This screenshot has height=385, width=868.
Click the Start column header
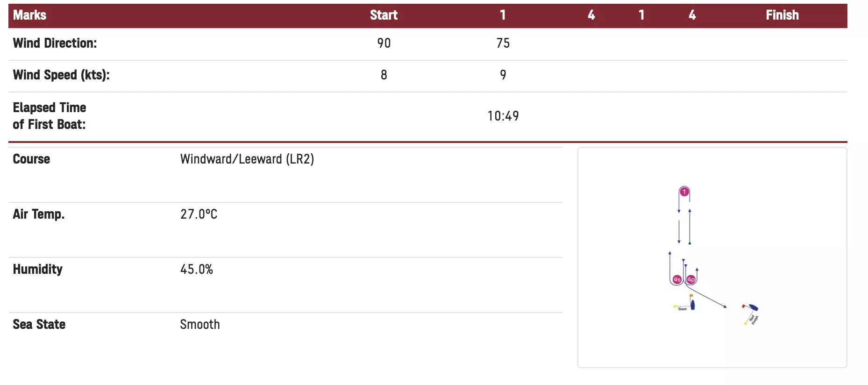coord(384,15)
